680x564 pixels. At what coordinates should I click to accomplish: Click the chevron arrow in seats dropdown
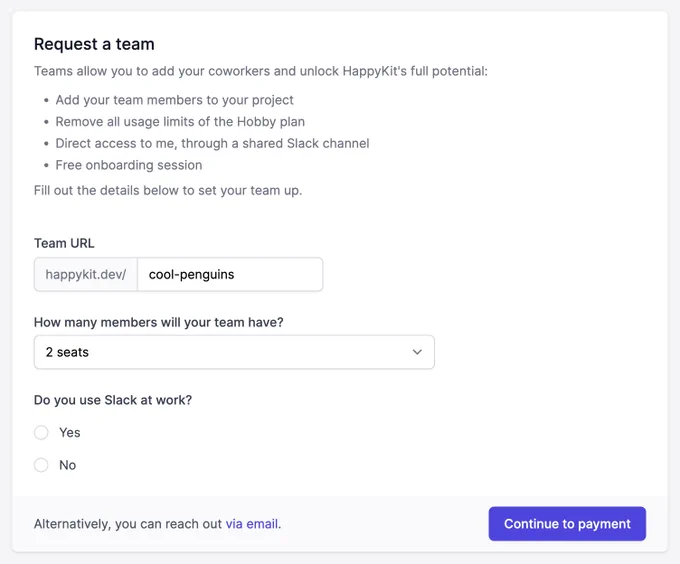pyautogui.click(x=417, y=352)
